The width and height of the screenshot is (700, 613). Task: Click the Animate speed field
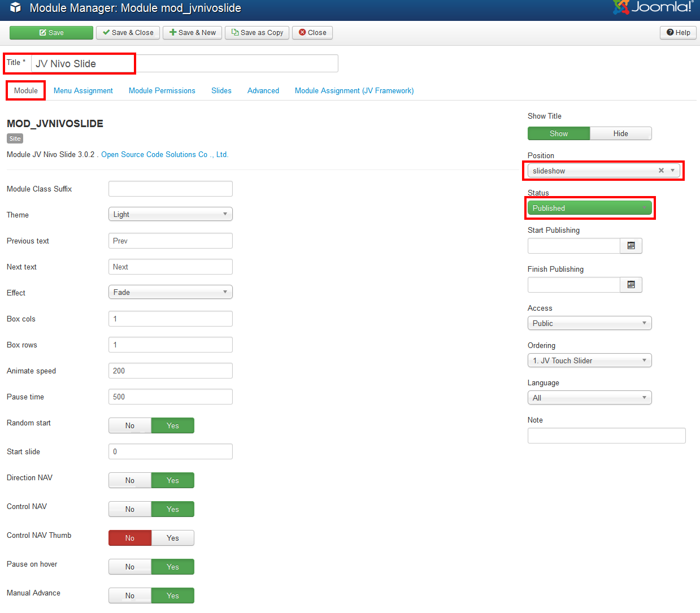tap(171, 371)
